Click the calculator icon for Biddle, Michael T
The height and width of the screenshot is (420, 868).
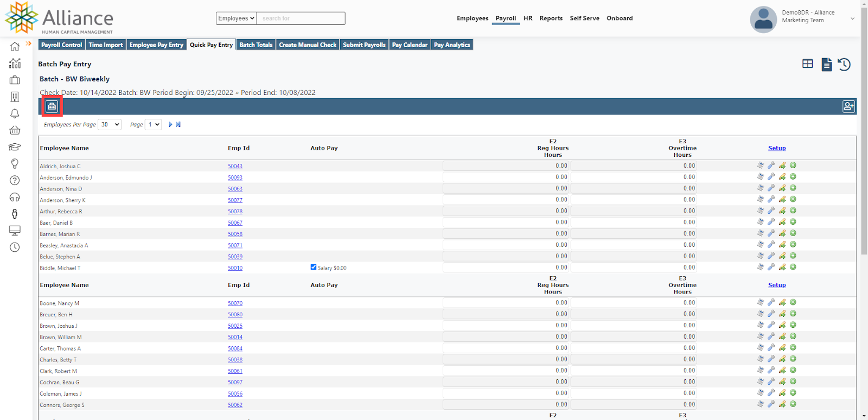pos(761,267)
